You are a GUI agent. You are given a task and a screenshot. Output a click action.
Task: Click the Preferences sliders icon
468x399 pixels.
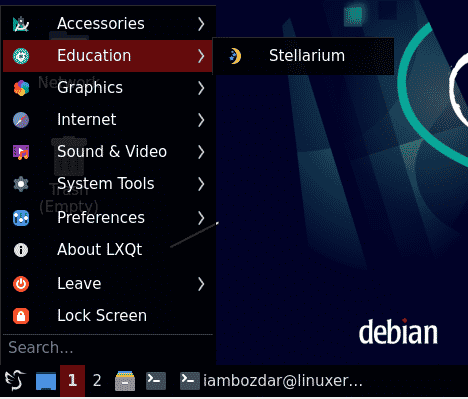(x=21, y=218)
